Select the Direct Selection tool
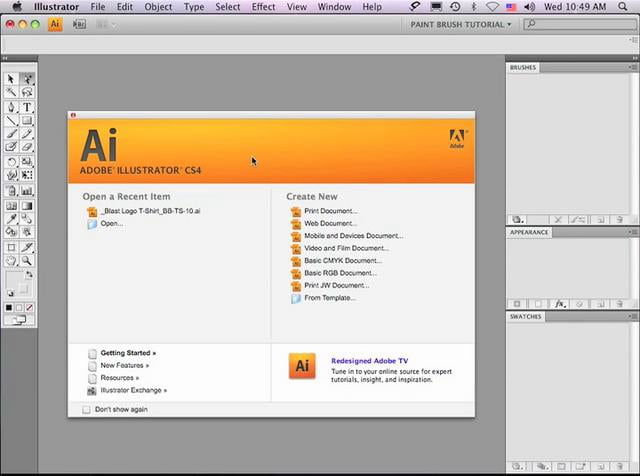This screenshot has width=640, height=476. 27,79
